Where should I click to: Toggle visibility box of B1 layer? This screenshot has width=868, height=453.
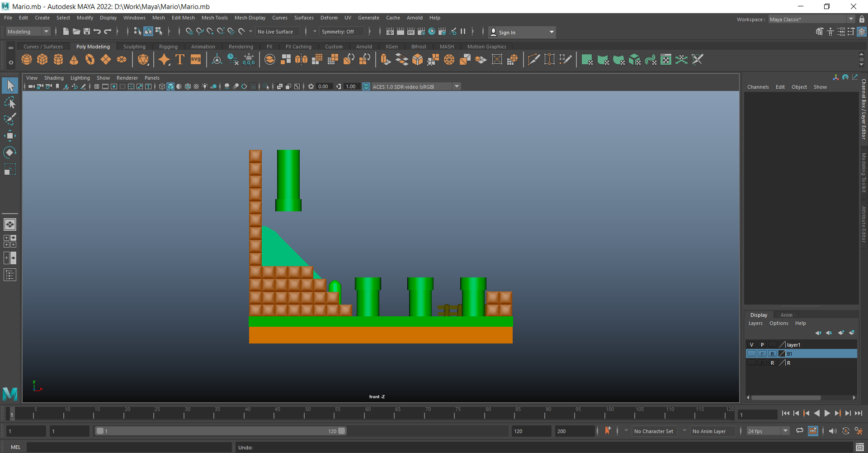click(751, 354)
